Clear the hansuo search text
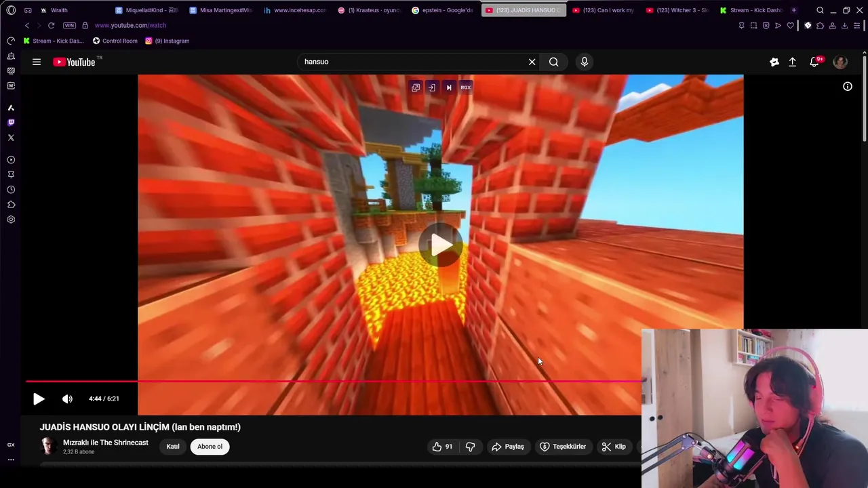Image resolution: width=868 pixels, height=488 pixels. pyautogui.click(x=532, y=62)
